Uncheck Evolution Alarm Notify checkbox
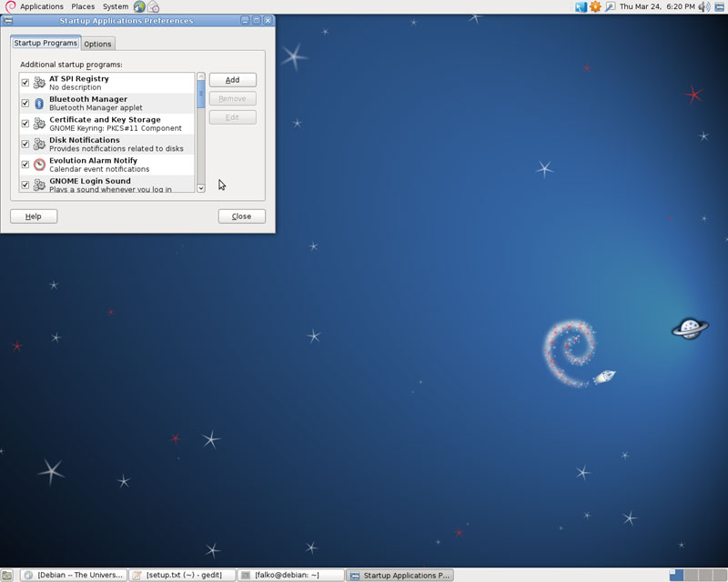 coord(25,165)
